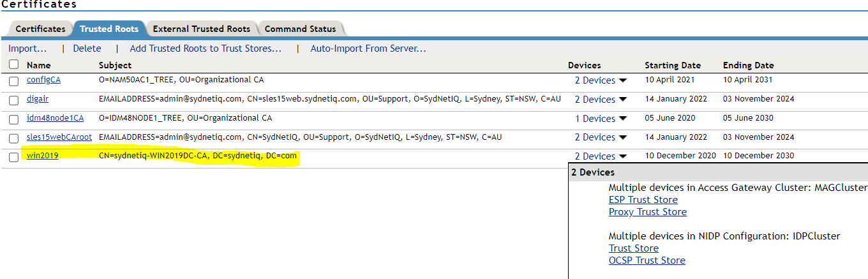868x279 pixels.
Task: Click the Import... action
Action: click(27, 49)
